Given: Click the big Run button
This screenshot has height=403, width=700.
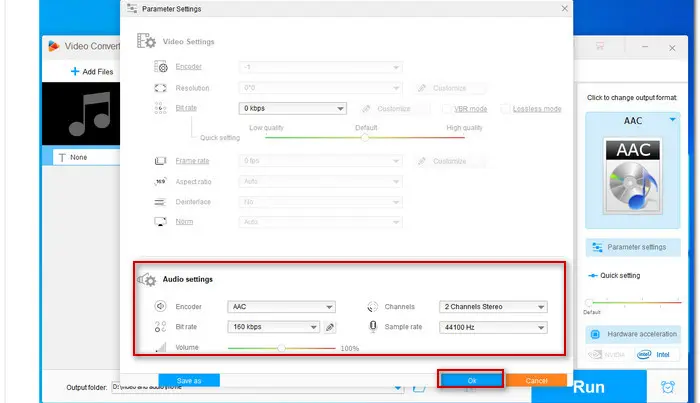Looking at the screenshot, I should tap(588, 386).
